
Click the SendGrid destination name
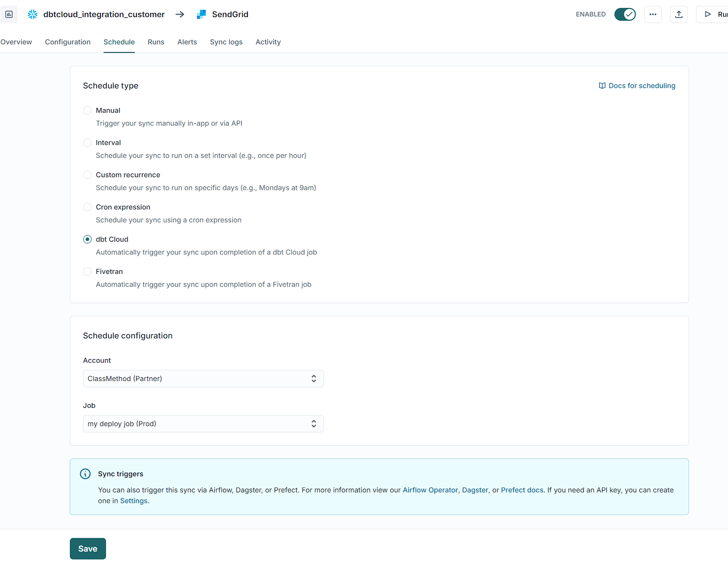click(x=230, y=14)
